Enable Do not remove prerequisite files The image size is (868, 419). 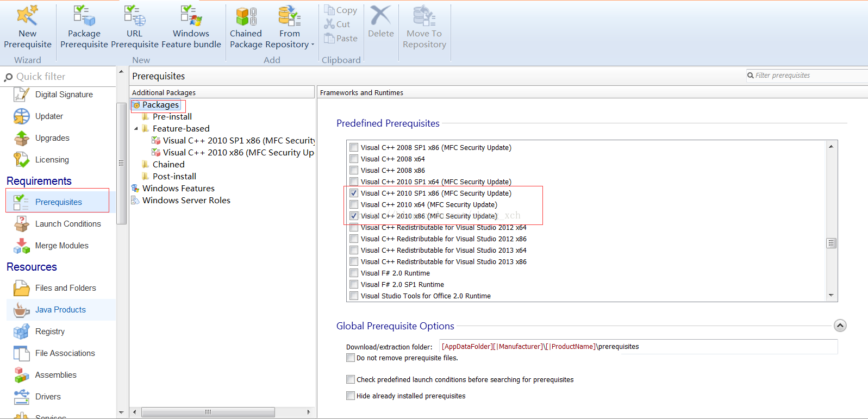pos(351,358)
